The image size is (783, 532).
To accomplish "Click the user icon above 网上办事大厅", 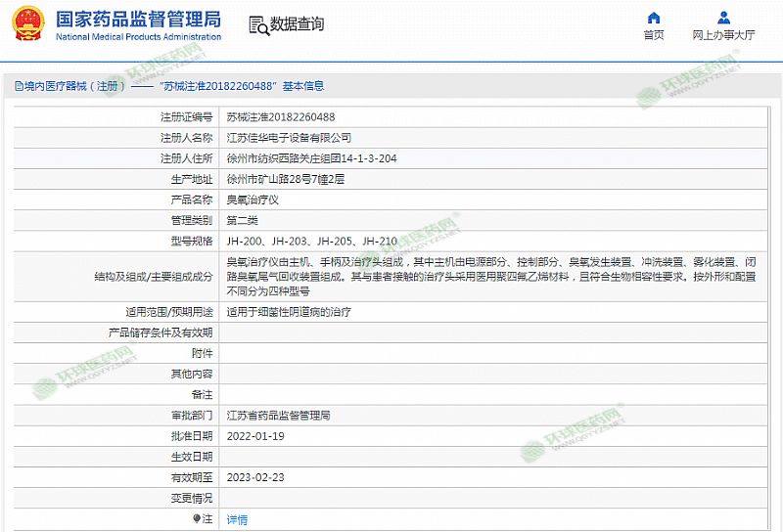I will coord(723,18).
